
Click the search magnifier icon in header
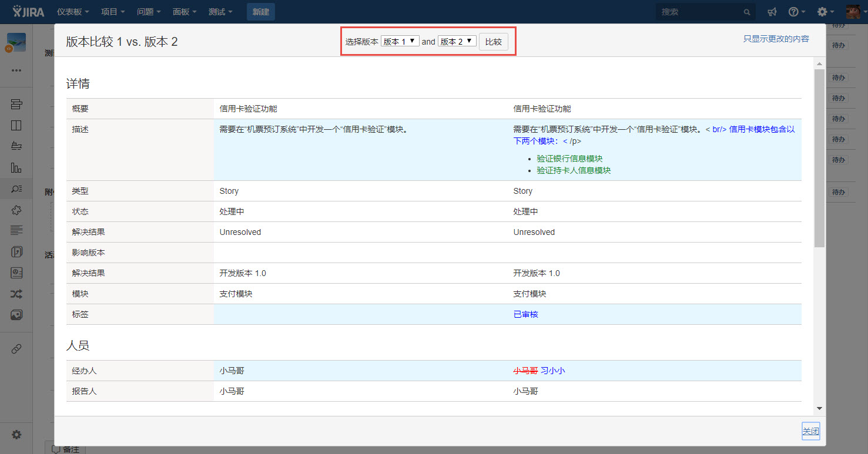(x=747, y=12)
